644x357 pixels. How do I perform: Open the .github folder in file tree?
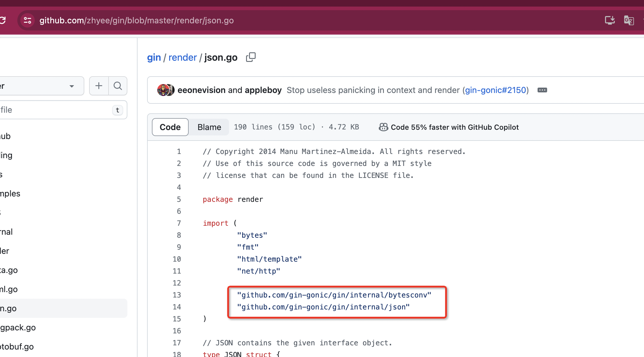[x=5, y=136]
